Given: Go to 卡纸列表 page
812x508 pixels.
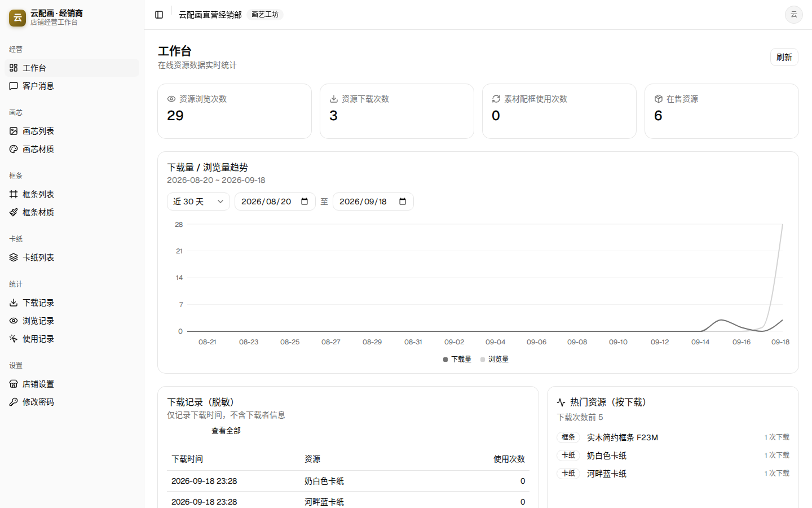Looking at the screenshot, I should click(72, 257).
